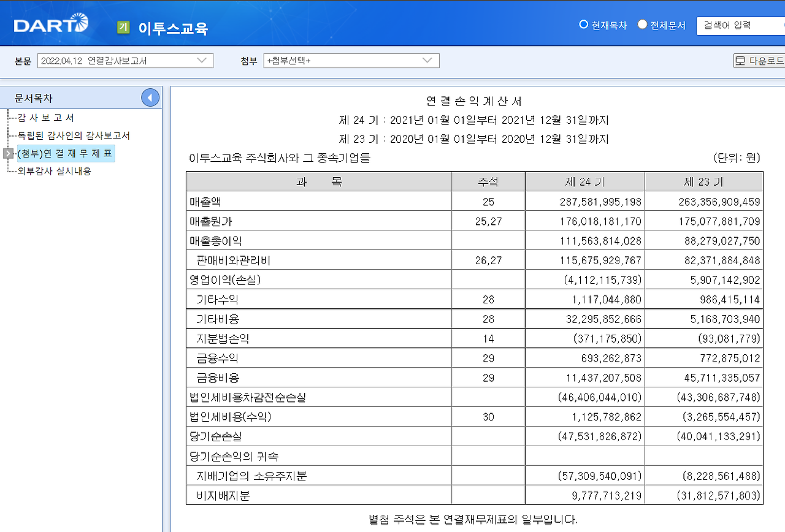The width and height of the screenshot is (785, 532).
Task: Click the 기타비용 row label
Action: click(x=217, y=319)
